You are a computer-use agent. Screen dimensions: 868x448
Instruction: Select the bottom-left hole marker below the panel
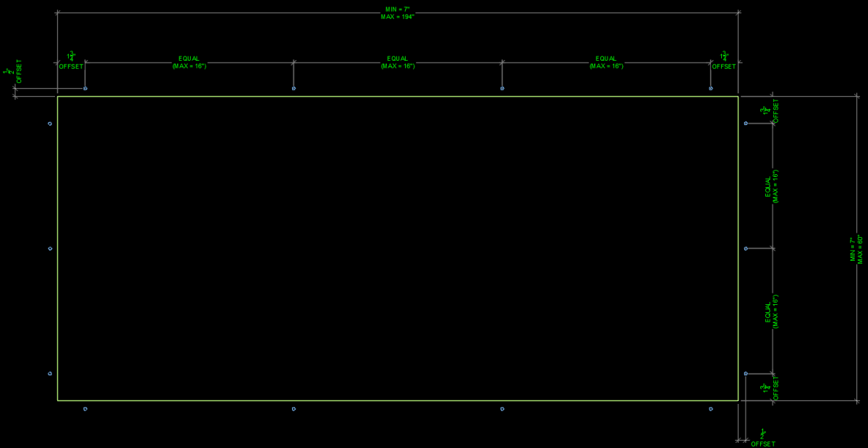tap(85, 409)
